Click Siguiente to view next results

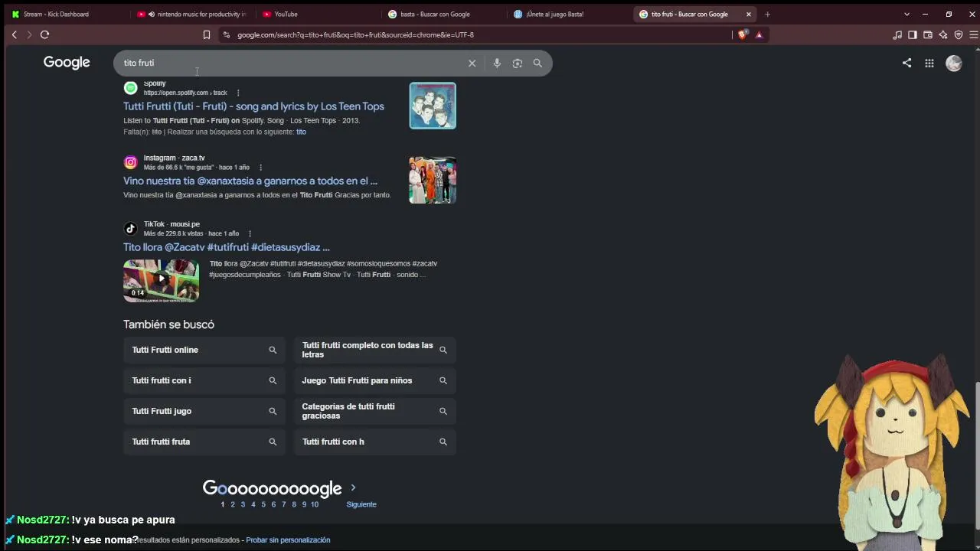coord(361,504)
